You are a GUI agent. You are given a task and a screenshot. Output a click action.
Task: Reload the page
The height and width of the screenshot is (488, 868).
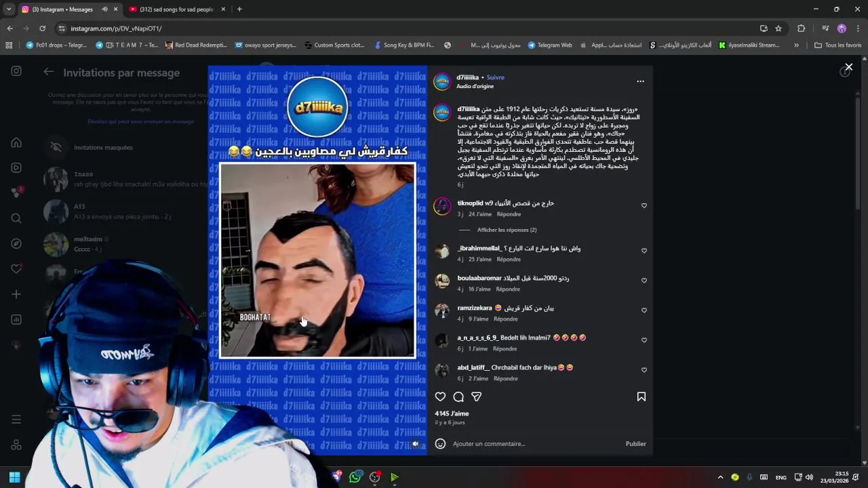pyautogui.click(x=42, y=28)
